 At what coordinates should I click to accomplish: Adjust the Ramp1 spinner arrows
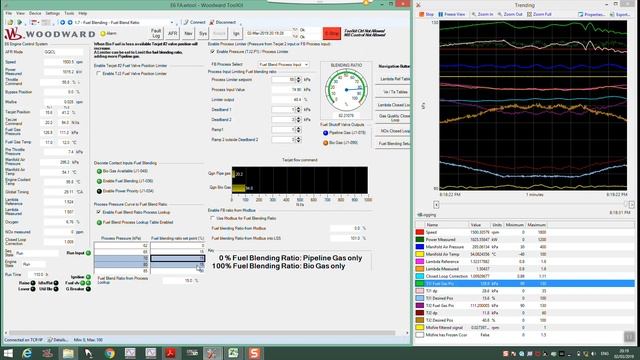point(298,130)
